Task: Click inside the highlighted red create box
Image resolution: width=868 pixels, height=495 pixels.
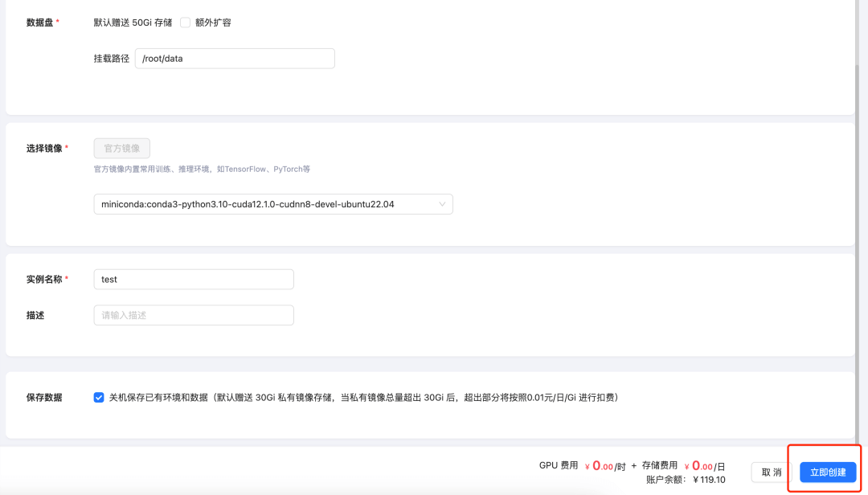Action: pyautogui.click(x=826, y=472)
